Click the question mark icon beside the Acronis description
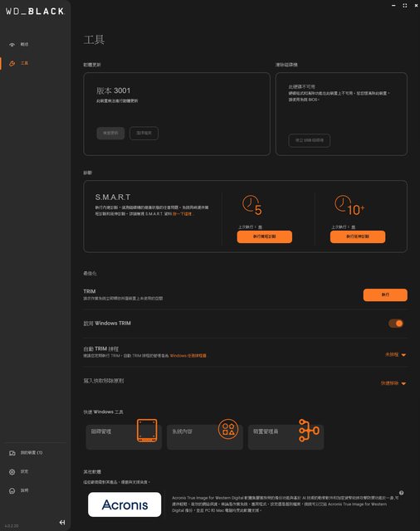This screenshot has width=420, height=531. tap(401, 493)
